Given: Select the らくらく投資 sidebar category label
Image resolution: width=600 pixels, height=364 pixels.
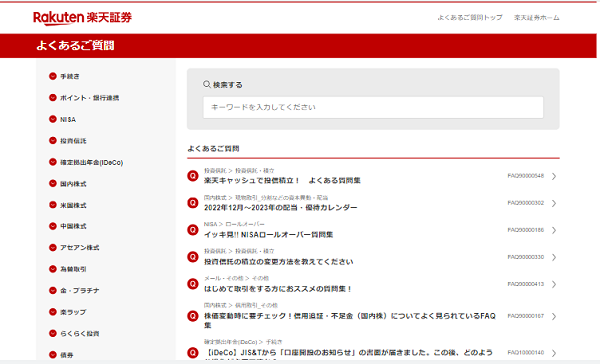Looking at the screenshot, I should pos(80,333).
